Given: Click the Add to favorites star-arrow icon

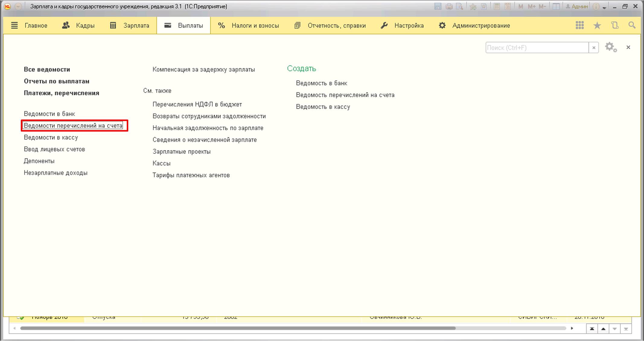Looking at the screenshot, I should pos(473,6).
